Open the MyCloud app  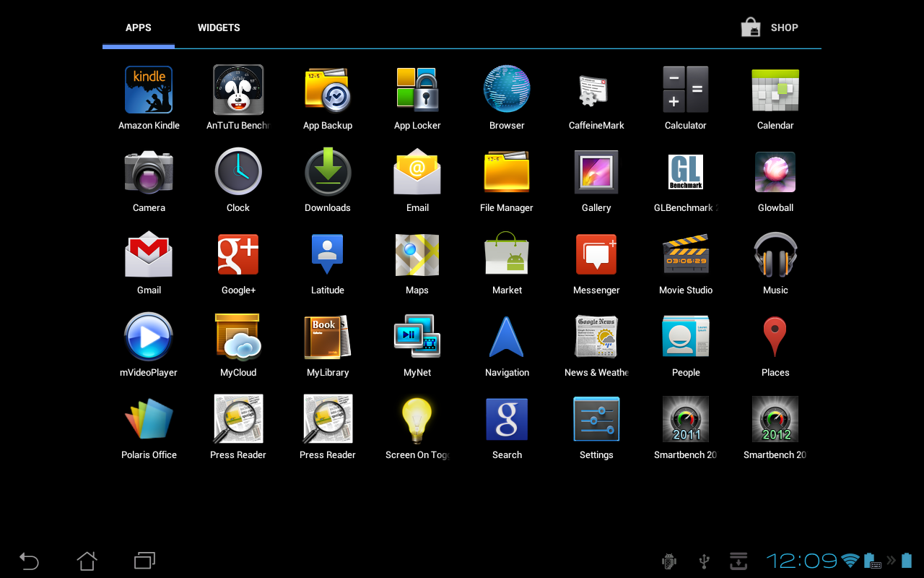238,337
